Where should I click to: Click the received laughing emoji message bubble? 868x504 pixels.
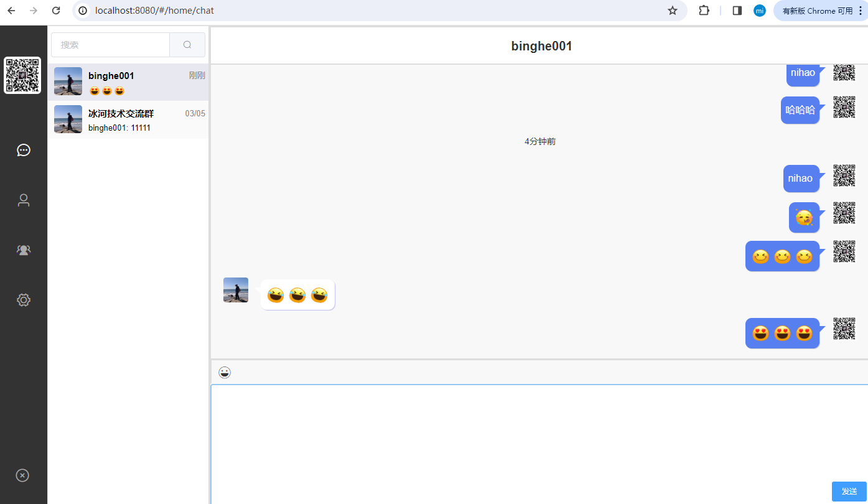pyautogui.click(x=297, y=295)
